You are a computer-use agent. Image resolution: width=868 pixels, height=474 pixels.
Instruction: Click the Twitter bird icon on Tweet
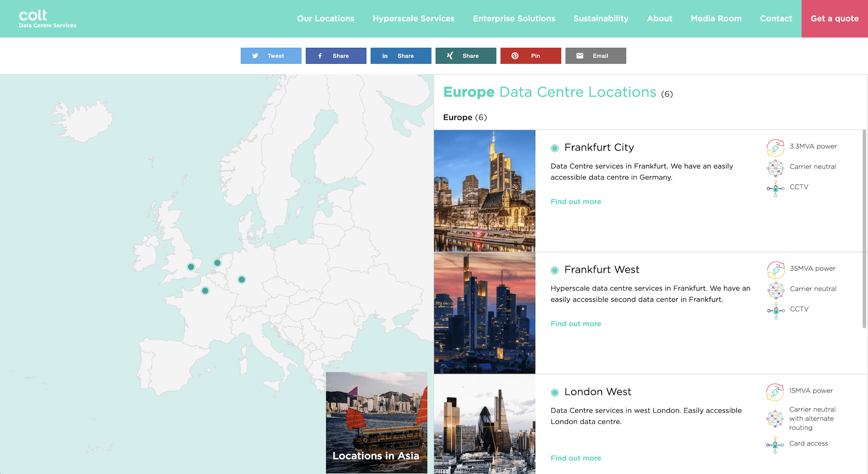coord(255,56)
